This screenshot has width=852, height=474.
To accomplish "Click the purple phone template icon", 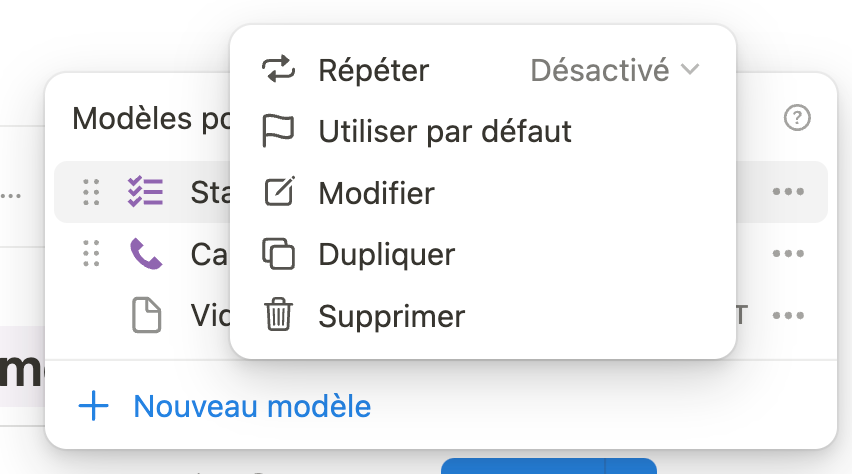I will 146,254.
